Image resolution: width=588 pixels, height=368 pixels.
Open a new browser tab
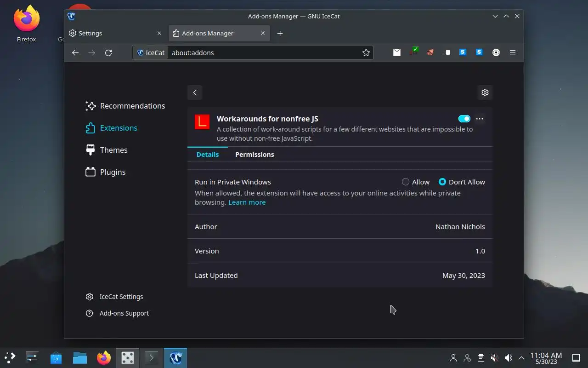click(280, 33)
